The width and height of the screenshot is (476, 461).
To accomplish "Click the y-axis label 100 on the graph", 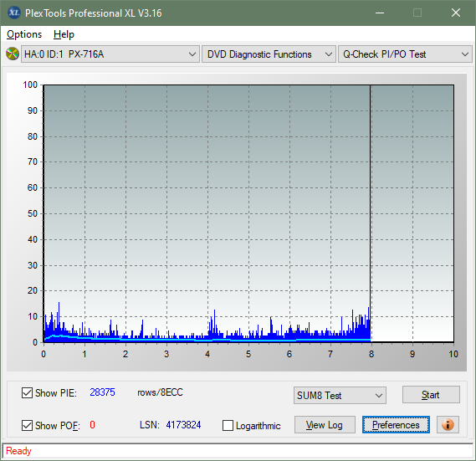I will (30, 85).
